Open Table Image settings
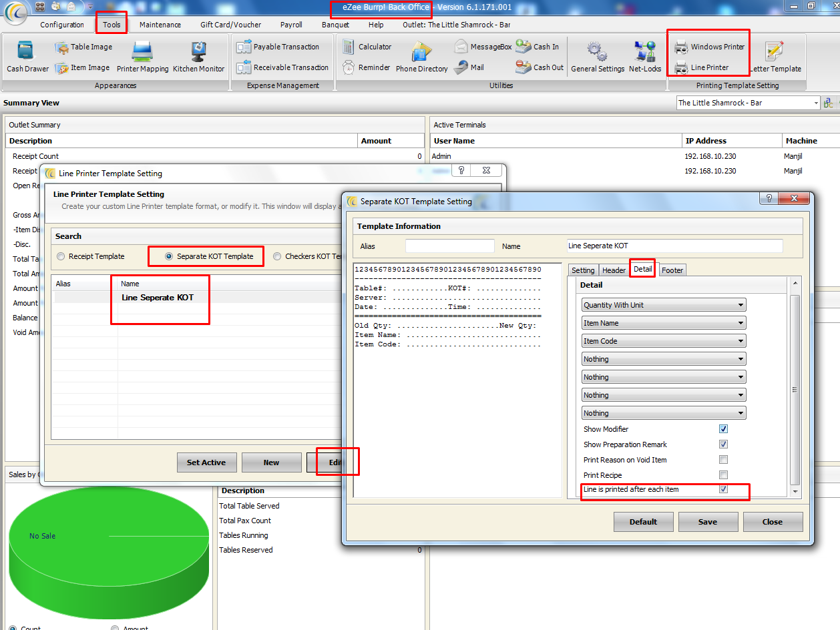Viewport: 840px width, 630px height. pos(83,47)
